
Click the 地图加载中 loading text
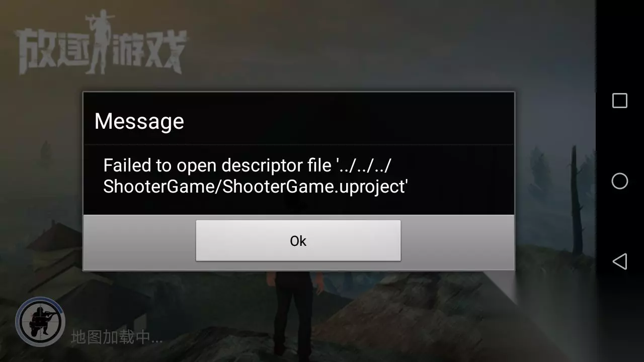tap(117, 337)
